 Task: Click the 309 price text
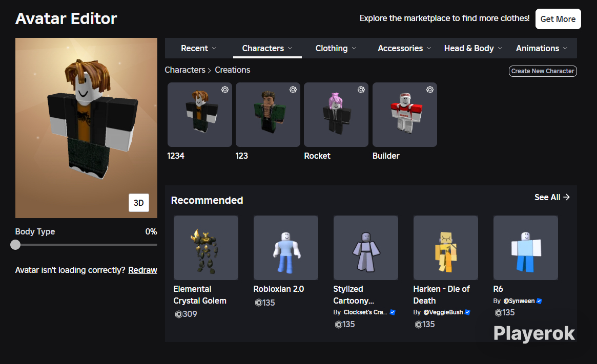(x=190, y=314)
